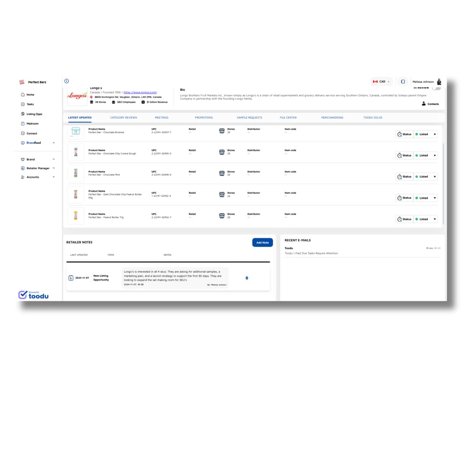Image resolution: width=476 pixels, height=476 pixels.
Task: Open Listed dropdown for Dark Chocolate Chip Peanut Butter
Action: (426, 198)
